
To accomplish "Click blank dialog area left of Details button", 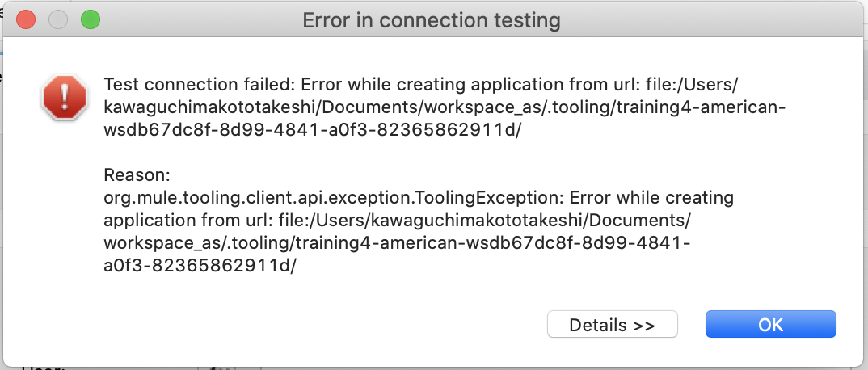I will point(321,324).
